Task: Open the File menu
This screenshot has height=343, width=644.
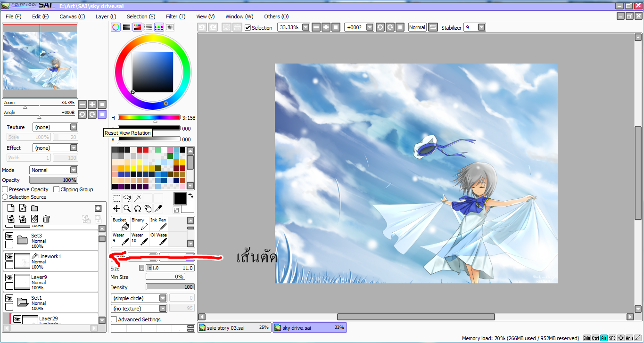Action: click(14, 16)
